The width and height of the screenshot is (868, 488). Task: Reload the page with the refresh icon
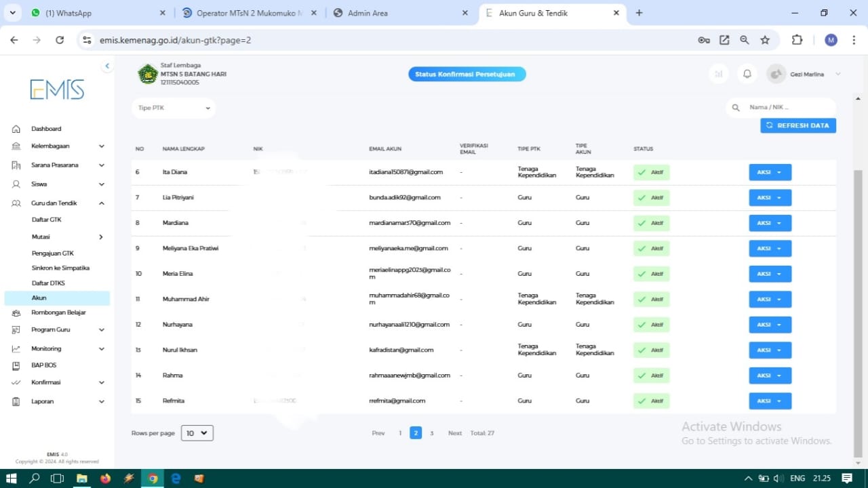click(x=60, y=40)
